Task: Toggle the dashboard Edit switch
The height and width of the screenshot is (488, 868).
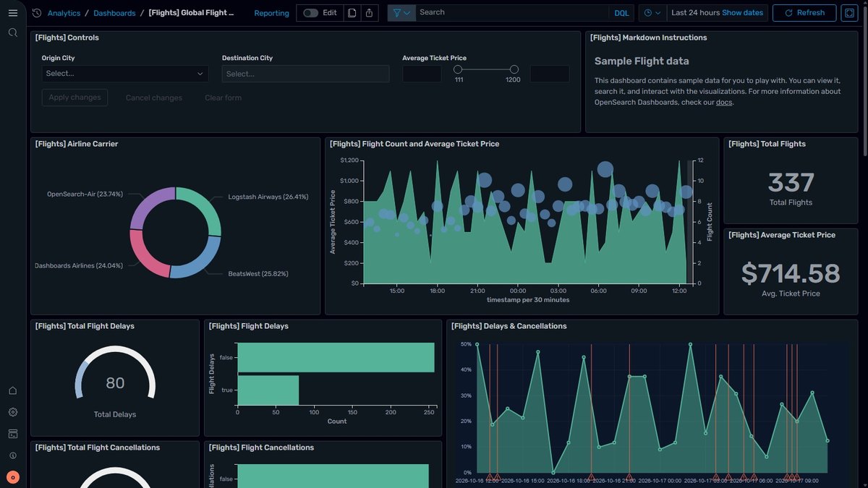Action: (311, 13)
